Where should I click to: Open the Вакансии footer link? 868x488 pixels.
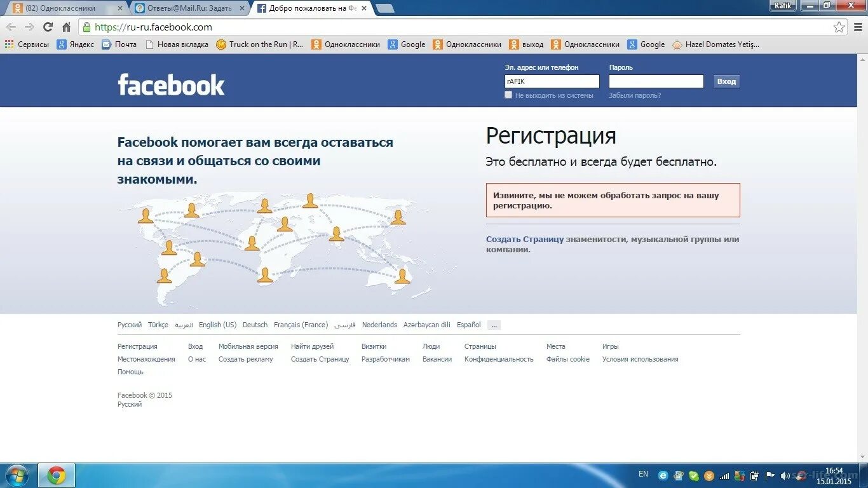(437, 359)
